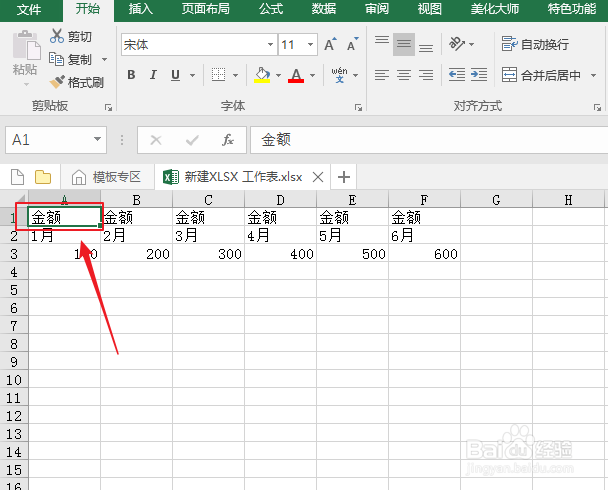Select column C header

pyautogui.click(x=209, y=200)
